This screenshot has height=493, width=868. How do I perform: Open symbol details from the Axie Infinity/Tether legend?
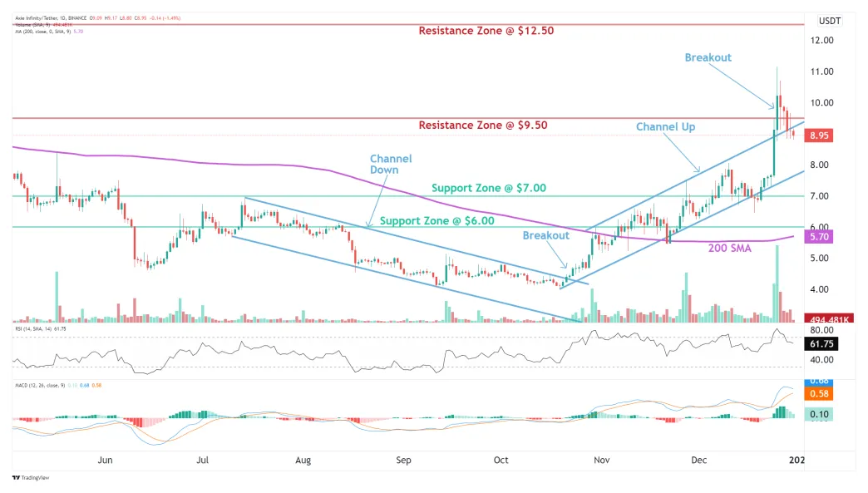click(35, 17)
